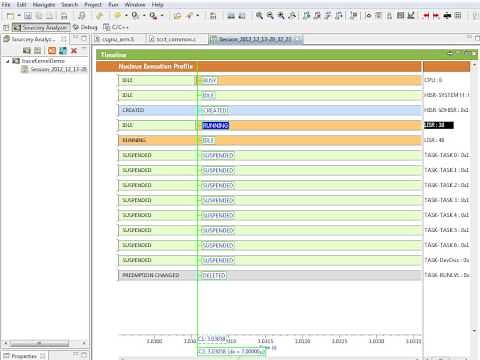Click the second magnifier zoom icon
The height and width of the screenshot is (360, 480).
click(x=270, y=15)
